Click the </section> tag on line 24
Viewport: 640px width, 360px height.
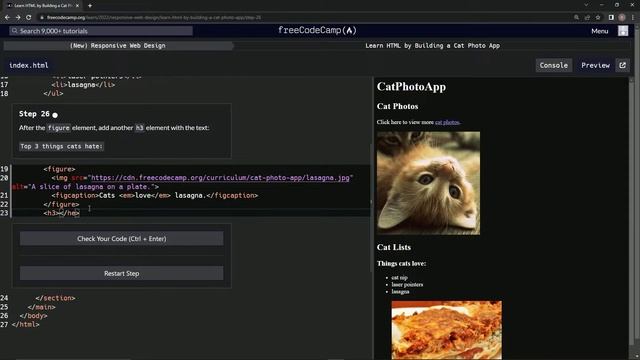[x=56, y=298]
